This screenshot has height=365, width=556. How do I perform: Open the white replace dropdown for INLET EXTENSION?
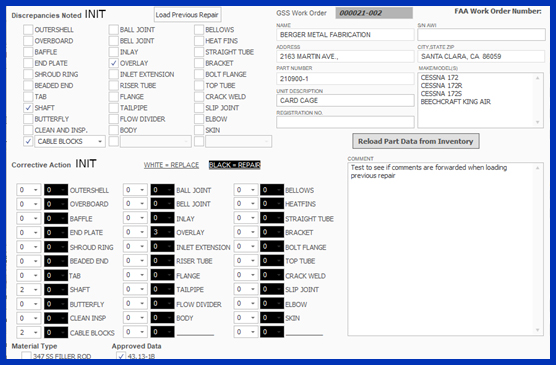[x=142, y=247]
